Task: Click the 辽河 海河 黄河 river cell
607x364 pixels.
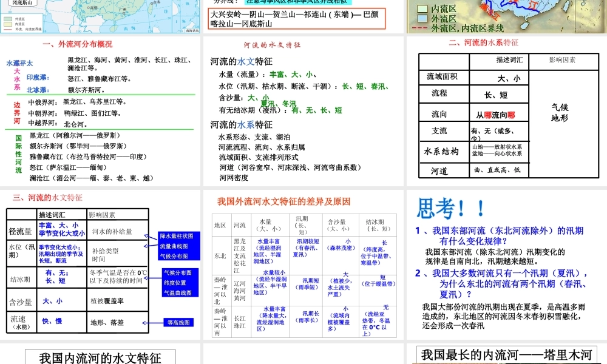Action: pyautogui.click(x=240, y=291)
